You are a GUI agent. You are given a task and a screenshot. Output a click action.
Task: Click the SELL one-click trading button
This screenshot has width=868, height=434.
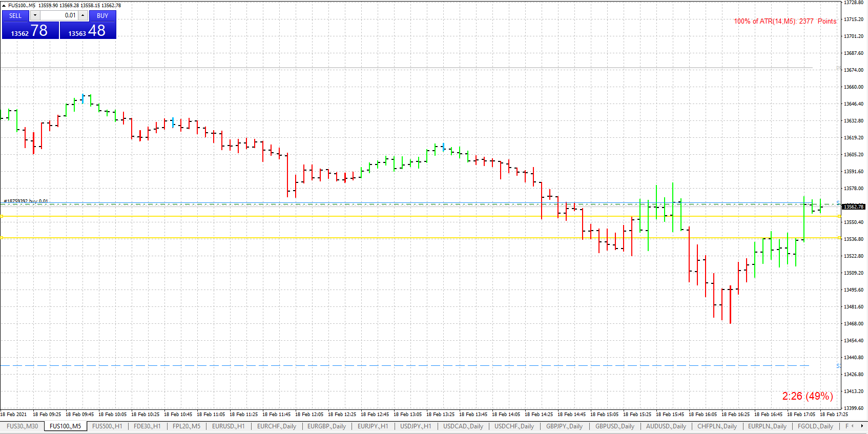pyautogui.click(x=15, y=16)
